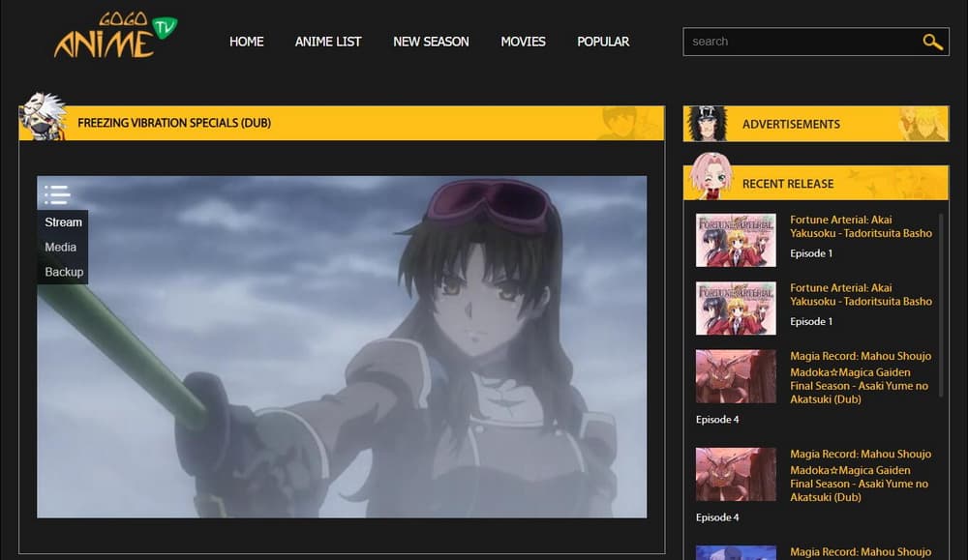The image size is (968, 560).
Task: Open first Fortune Arterial Episode 1 thumbnail
Action: 736,240
